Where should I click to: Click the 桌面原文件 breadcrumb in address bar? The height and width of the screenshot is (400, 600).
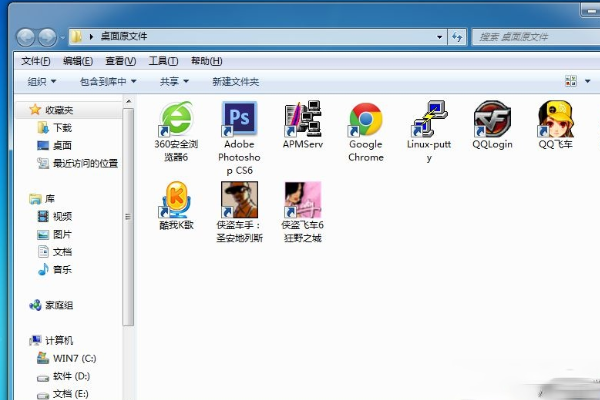point(124,37)
